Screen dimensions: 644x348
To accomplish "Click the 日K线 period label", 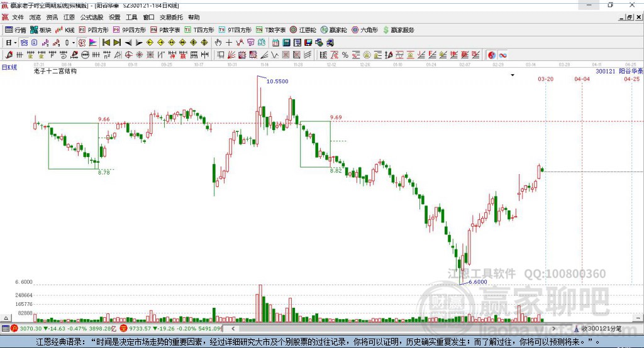I will click(9, 67).
